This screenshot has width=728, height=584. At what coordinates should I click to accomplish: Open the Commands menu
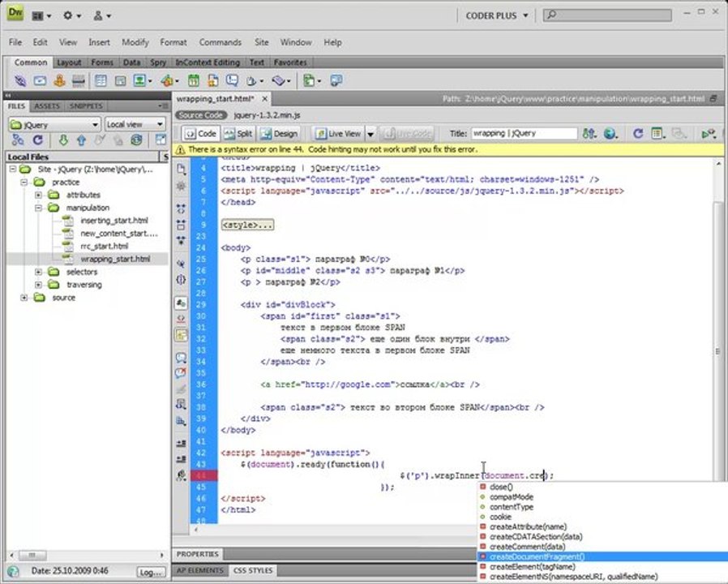[220, 42]
